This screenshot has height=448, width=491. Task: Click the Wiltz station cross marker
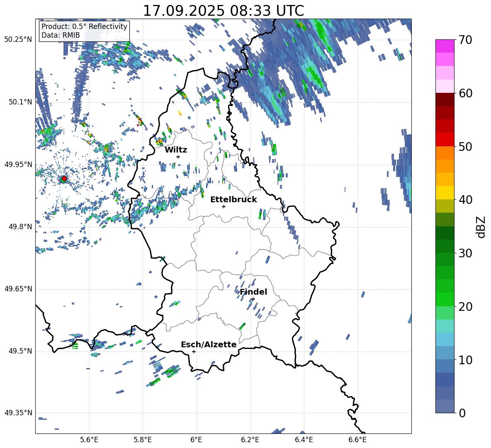pos(178,157)
